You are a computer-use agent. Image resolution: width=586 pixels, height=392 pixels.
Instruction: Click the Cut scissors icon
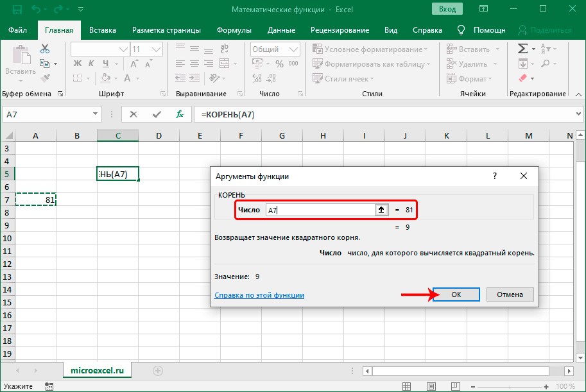pyautogui.click(x=45, y=49)
